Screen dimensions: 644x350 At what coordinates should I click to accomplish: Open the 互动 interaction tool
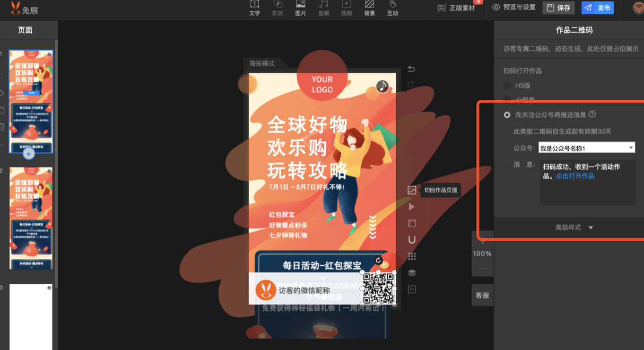tap(392, 8)
